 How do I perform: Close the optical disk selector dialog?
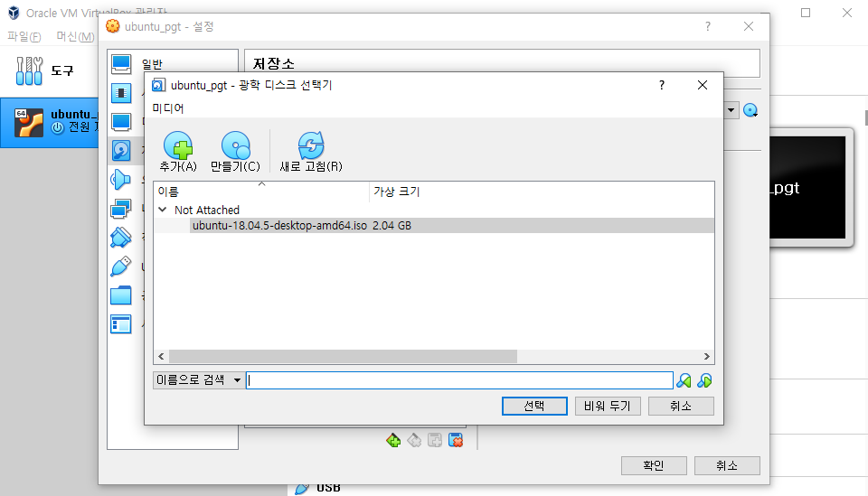702,85
